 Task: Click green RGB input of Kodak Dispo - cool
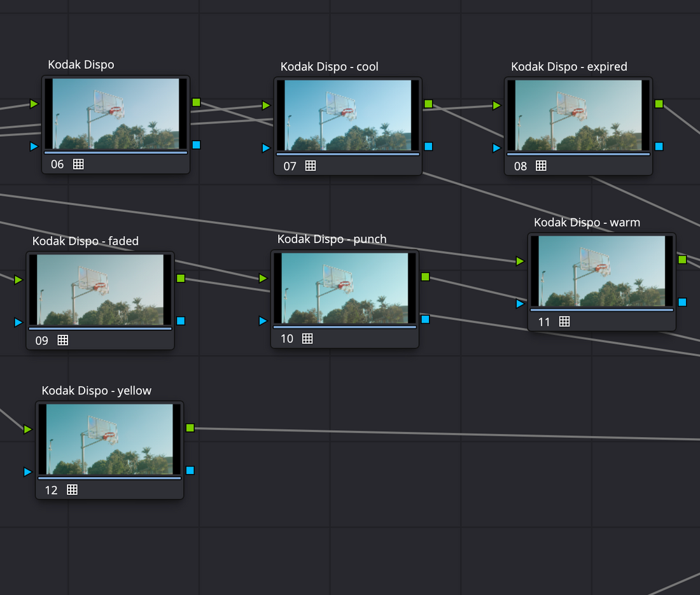[266, 106]
